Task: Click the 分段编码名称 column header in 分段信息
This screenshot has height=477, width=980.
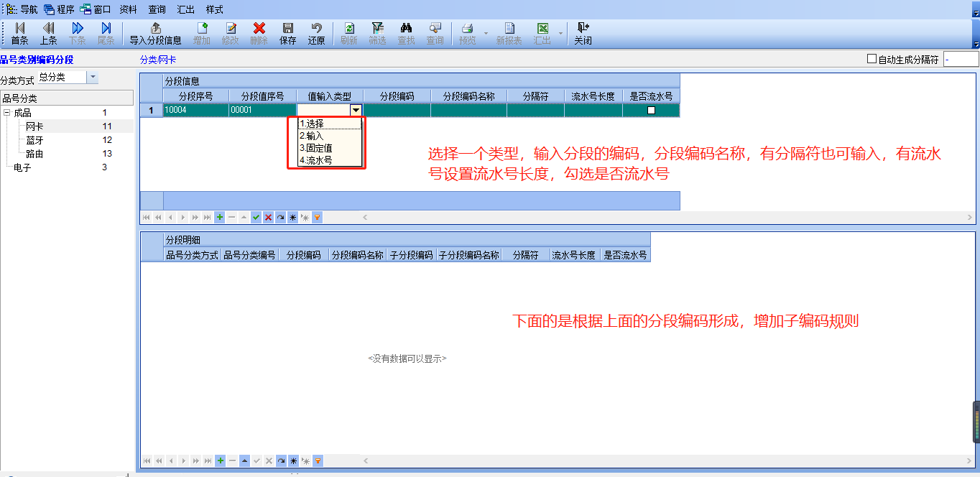Action: [469, 96]
